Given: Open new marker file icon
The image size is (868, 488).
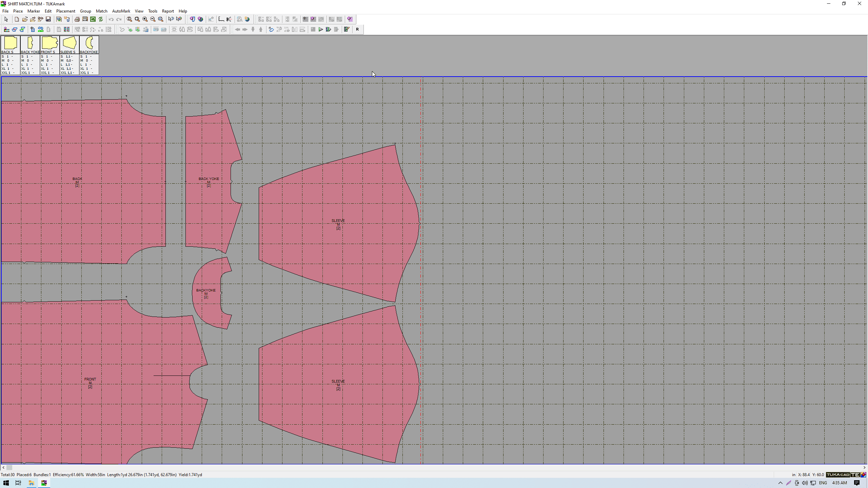Looking at the screenshot, I should point(17,19).
